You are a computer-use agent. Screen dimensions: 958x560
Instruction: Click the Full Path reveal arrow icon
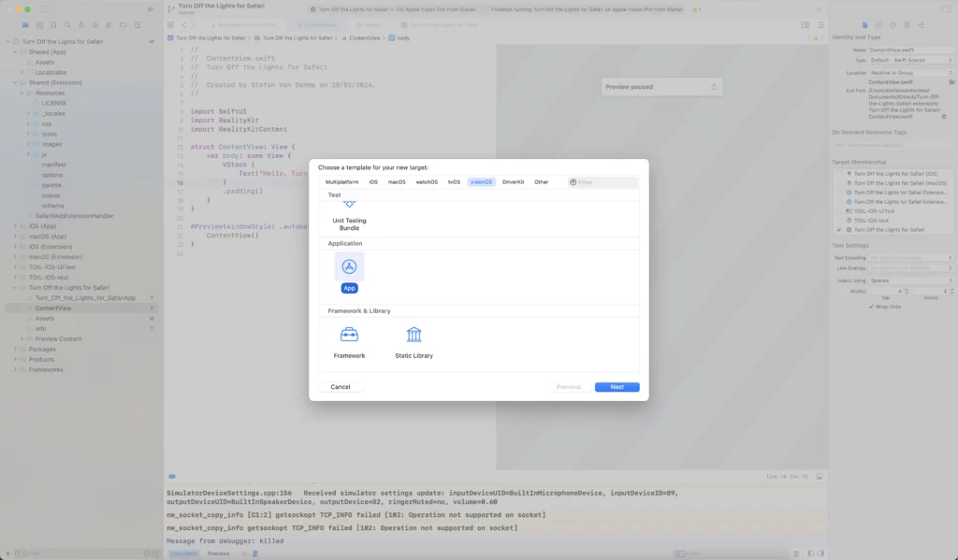coord(944,117)
